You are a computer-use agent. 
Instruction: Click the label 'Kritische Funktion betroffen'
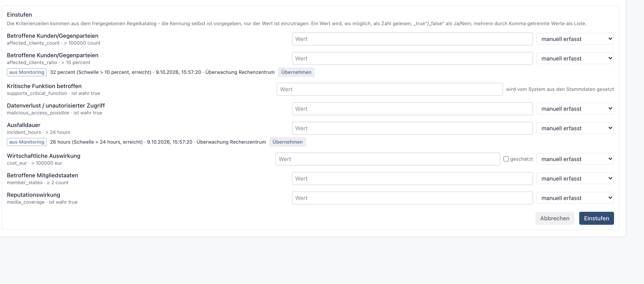click(44, 86)
